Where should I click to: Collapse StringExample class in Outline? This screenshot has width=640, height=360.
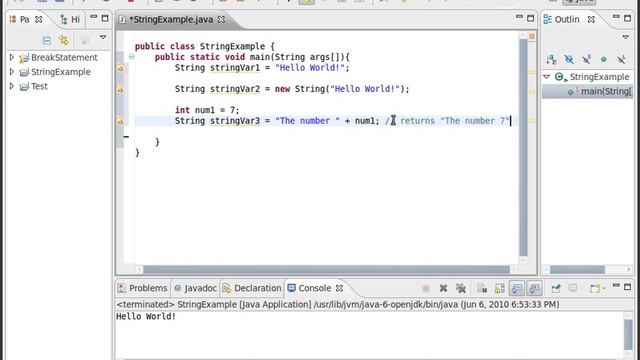(547, 77)
